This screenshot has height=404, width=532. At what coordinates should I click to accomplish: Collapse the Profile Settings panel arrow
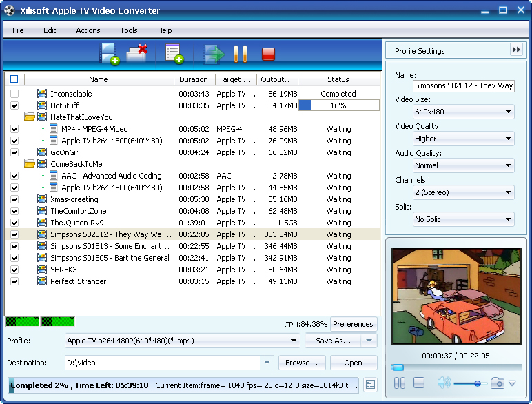[x=516, y=50]
